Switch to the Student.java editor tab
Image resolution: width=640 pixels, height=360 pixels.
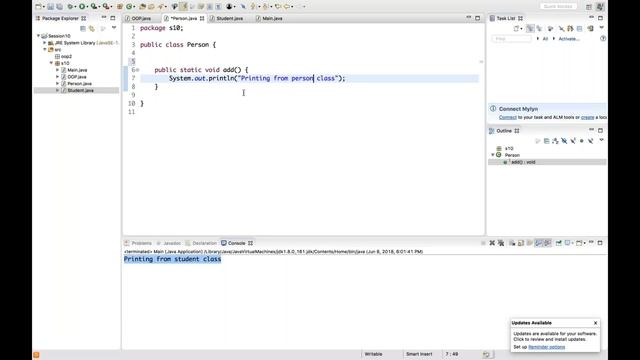[x=229, y=18]
